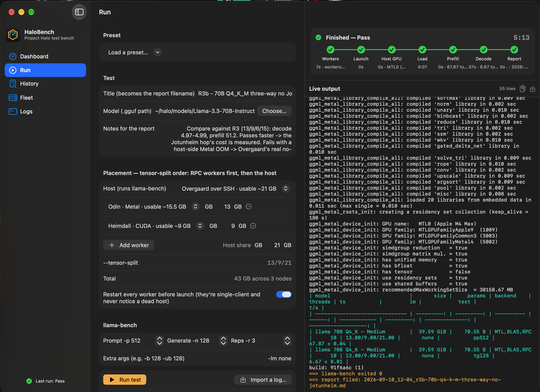The height and width of the screenshot is (392, 540).
Task: Click the 5:13 elapsed time readout
Action: pos(521,38)
